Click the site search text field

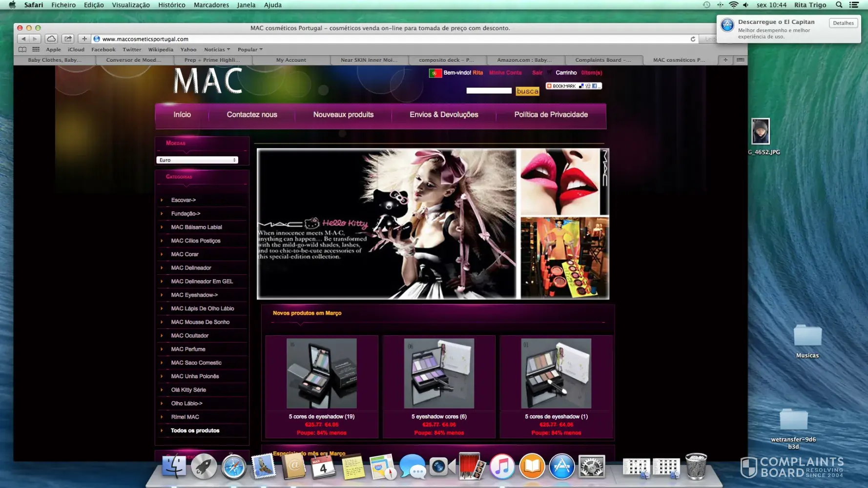click(x=489, y=91)
